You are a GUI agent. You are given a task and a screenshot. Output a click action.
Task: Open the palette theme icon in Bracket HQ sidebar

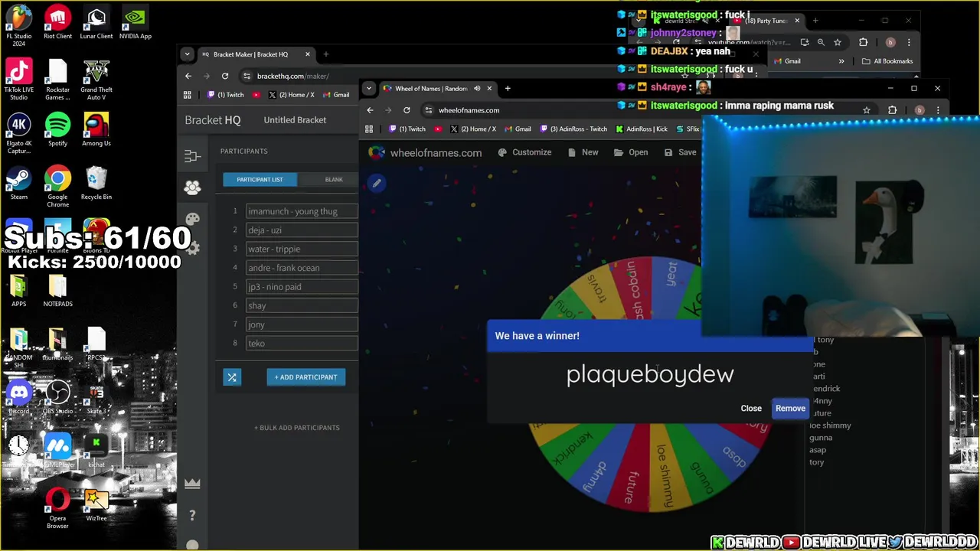click(192, 218)
